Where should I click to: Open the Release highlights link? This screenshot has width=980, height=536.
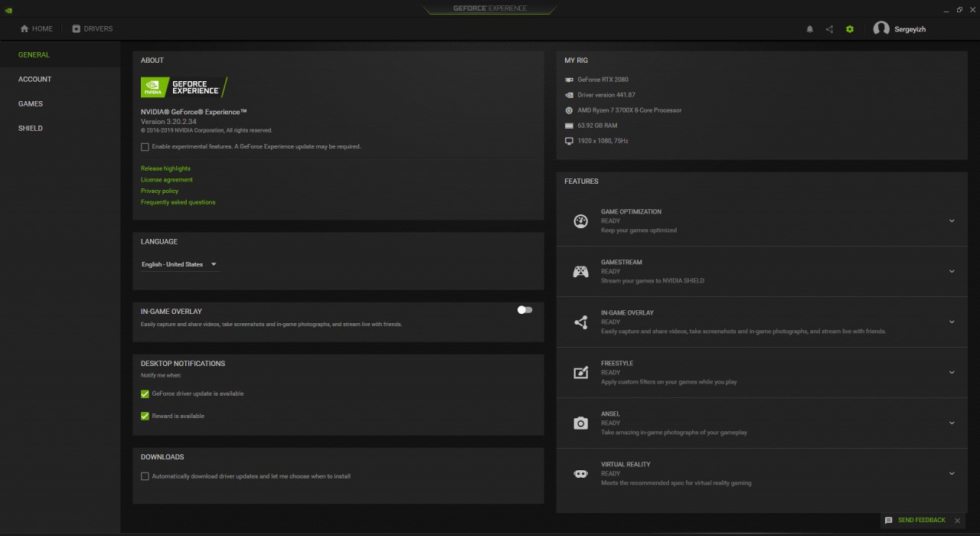coord(165,168)
